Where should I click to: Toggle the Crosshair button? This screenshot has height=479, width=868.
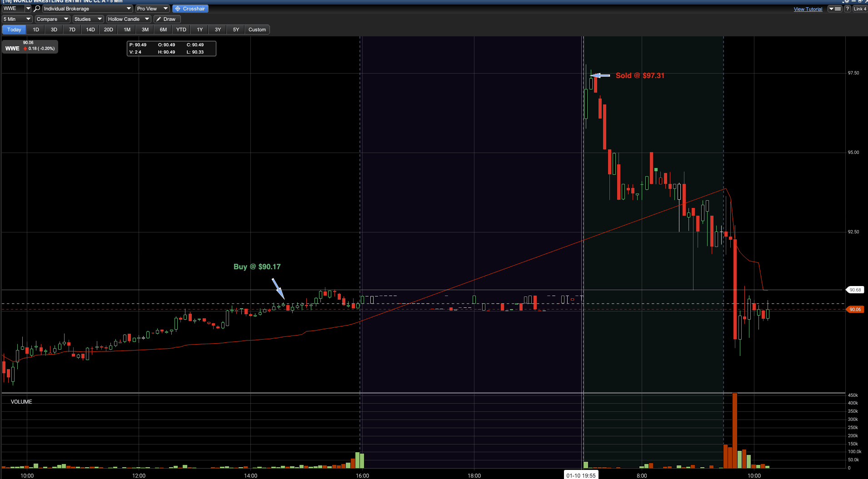(x=190, y=9)
